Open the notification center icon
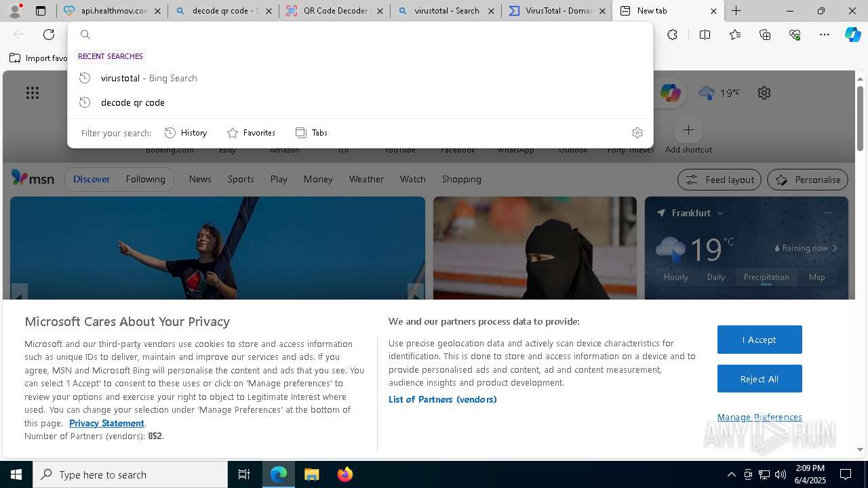The height and width of the screenshot is (488, 868). [x=846, y=474]
